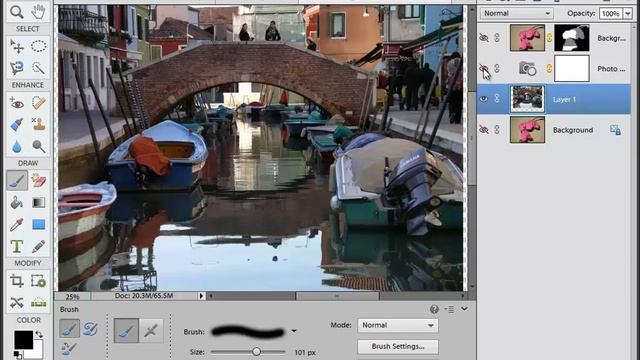Click the Brush size slider handle

[256, 351]
